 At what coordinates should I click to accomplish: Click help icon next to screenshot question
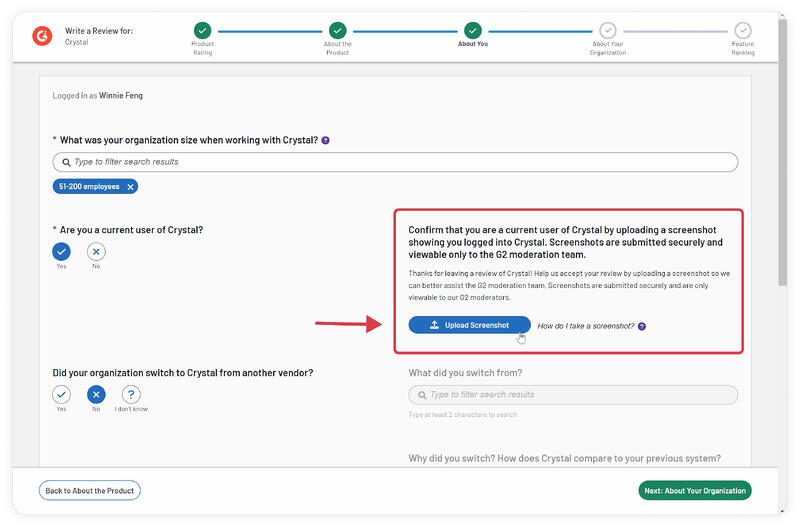(x=642, y=326)
